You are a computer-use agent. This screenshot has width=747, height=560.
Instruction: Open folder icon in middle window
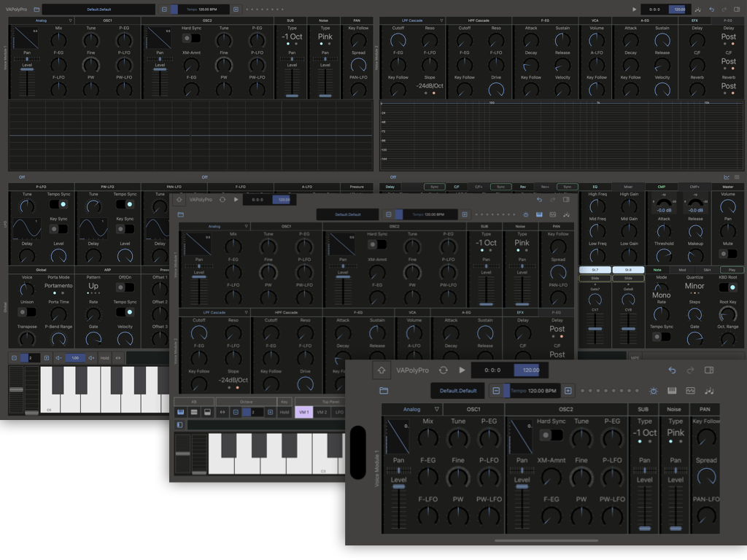(x=181, y=214)
